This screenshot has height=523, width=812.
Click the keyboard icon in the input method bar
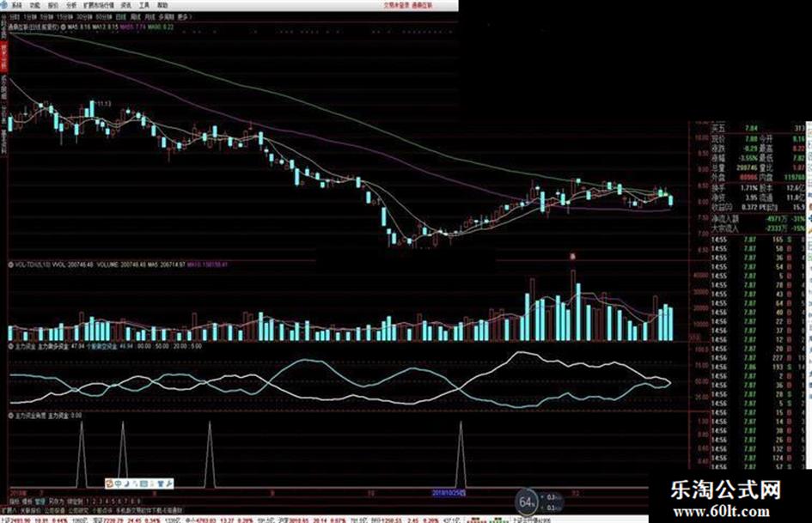pos(144,483)
